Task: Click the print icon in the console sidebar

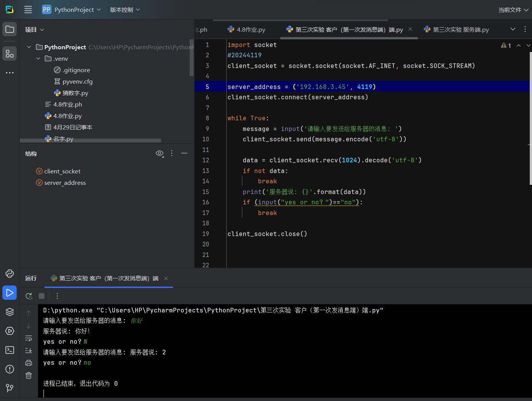Action: 29,363
